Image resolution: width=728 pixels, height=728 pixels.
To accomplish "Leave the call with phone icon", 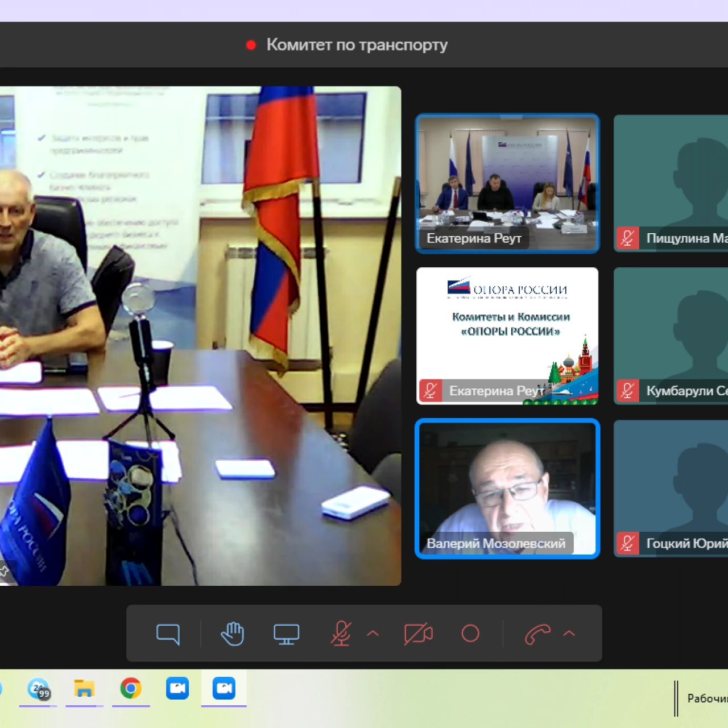I will click(537, 634).
